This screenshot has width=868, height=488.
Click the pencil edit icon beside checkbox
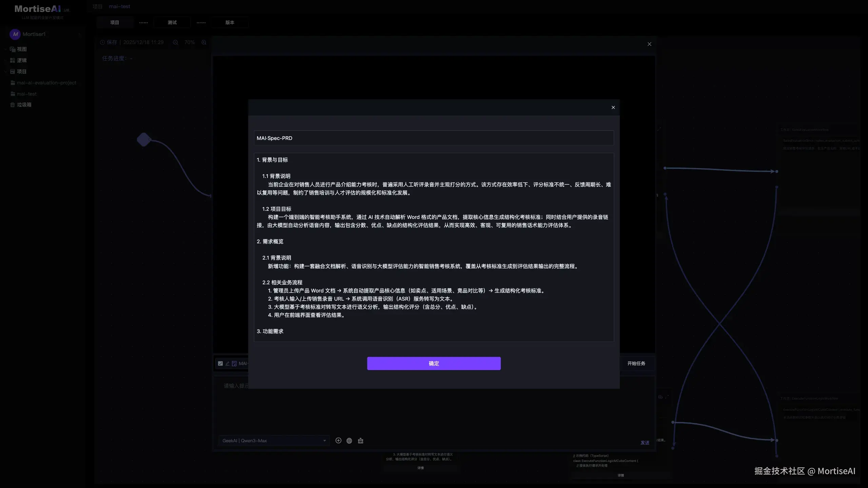(x=228, y=363)
